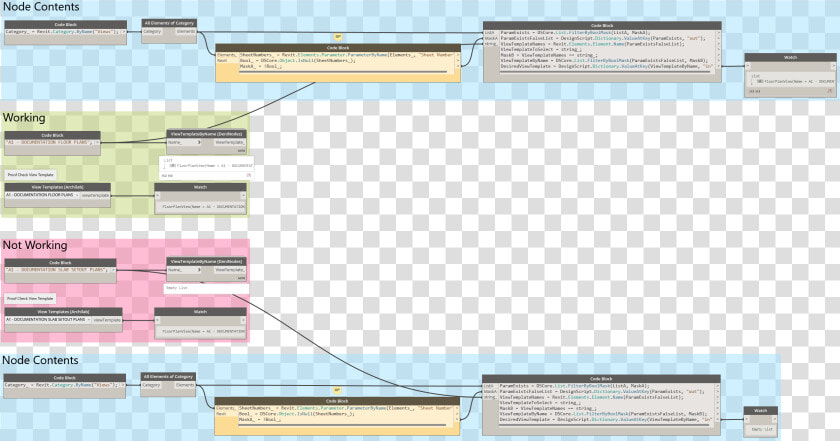
Task: Click the string_ input port of the lower large Code Block
Action: [x=490, y=397]
